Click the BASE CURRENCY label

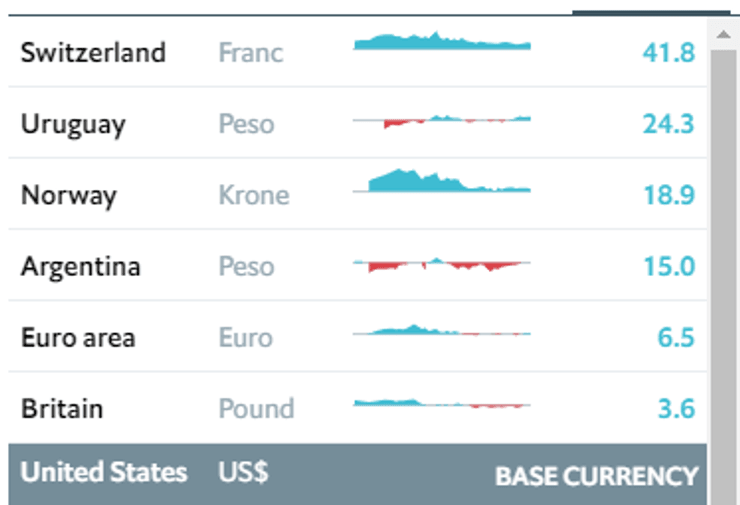coord(596,476)
